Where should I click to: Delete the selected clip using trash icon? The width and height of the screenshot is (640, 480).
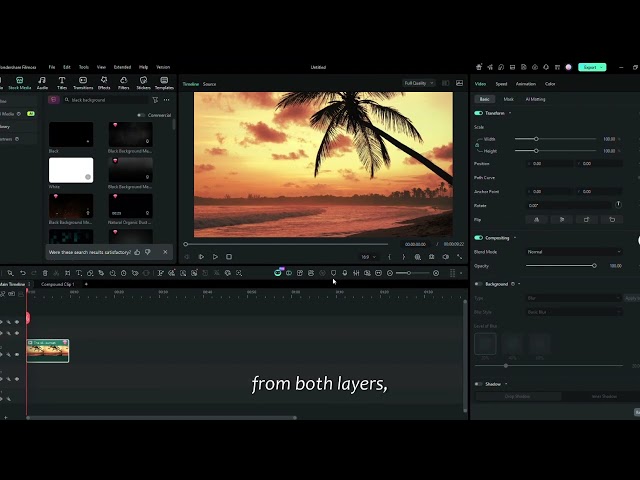(x=45, y=273)
